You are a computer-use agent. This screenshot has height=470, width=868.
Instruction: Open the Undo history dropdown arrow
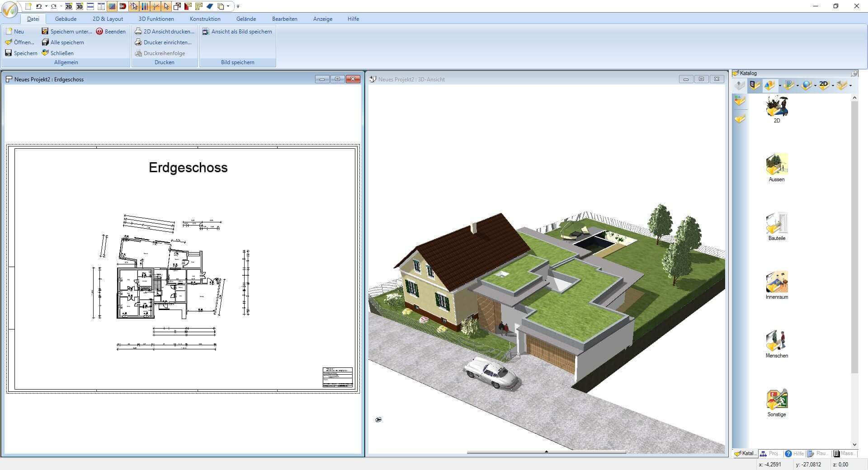click(46, 6)
